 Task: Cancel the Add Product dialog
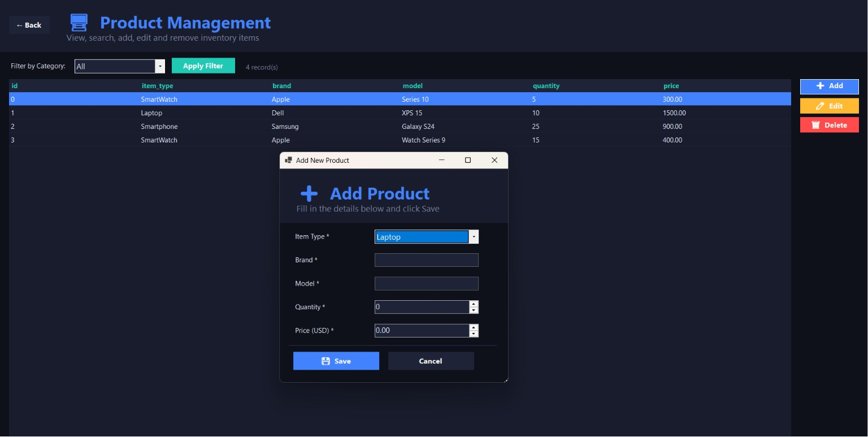(x=431, y=361)
